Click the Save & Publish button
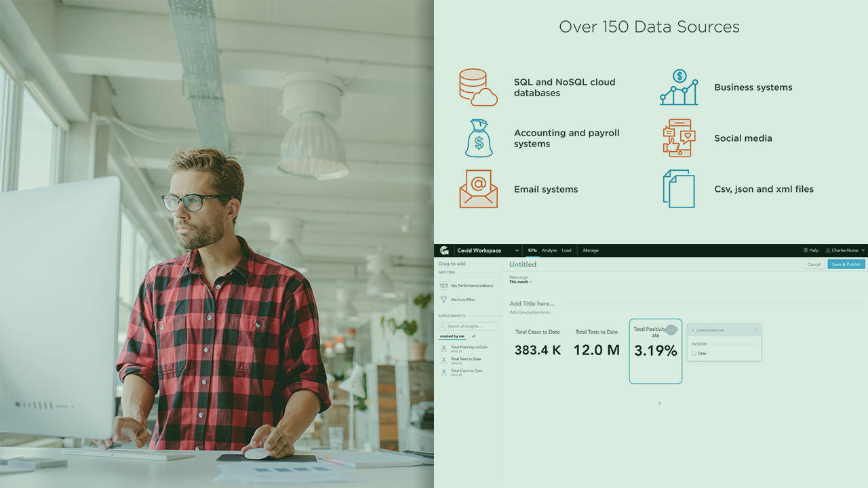Viewport: 868px width, 488px height. coord(846,264)
